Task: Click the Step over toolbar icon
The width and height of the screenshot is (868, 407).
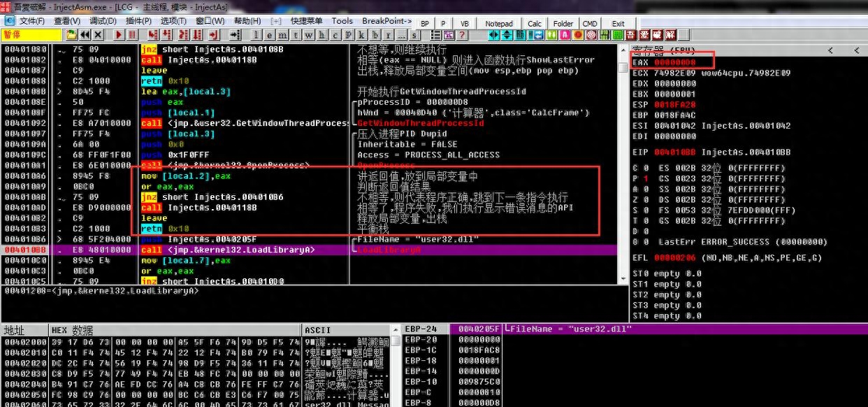Action: (x=167, y=34)
